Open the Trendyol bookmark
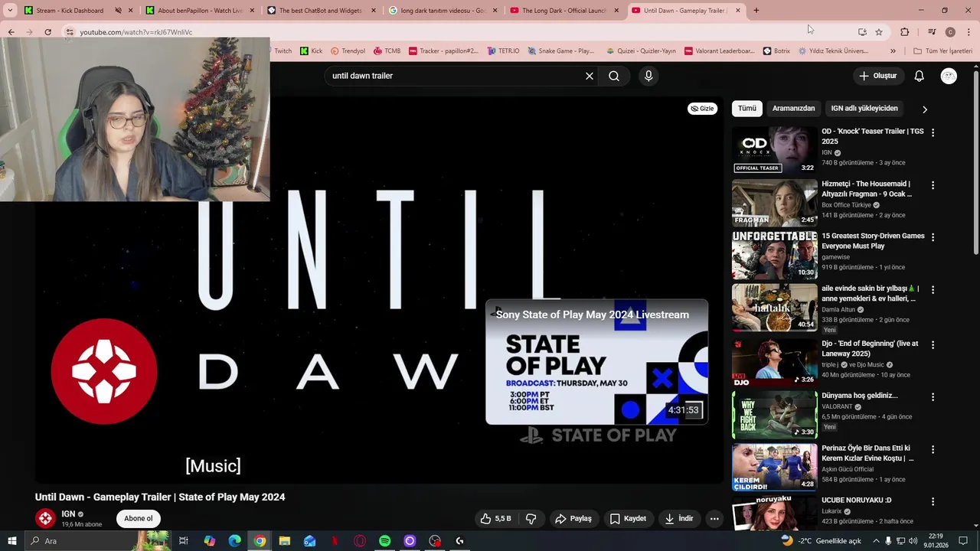The height and width of the screenshot is (551, 980). point(348,51)
